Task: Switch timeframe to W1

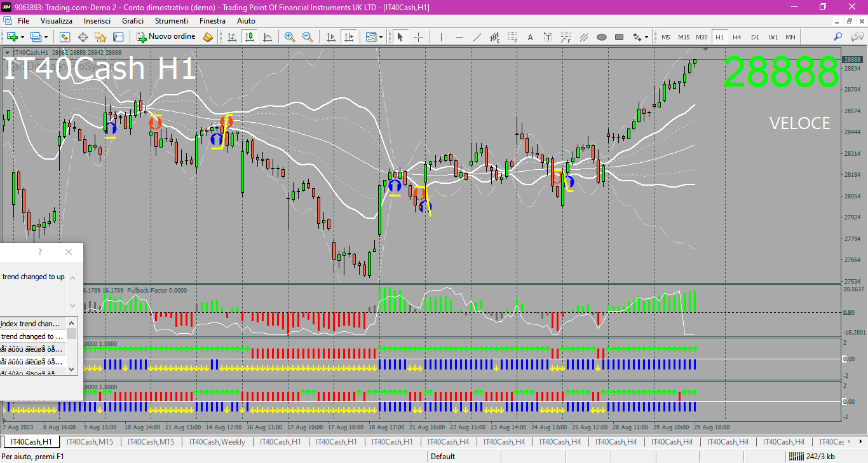Action: (x=773, y=37)
